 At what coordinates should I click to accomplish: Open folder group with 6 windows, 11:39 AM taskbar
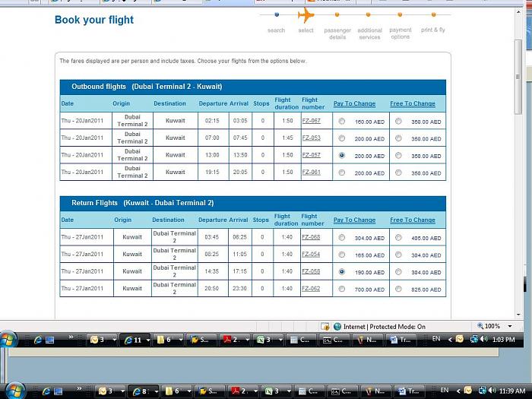point(176,391)
